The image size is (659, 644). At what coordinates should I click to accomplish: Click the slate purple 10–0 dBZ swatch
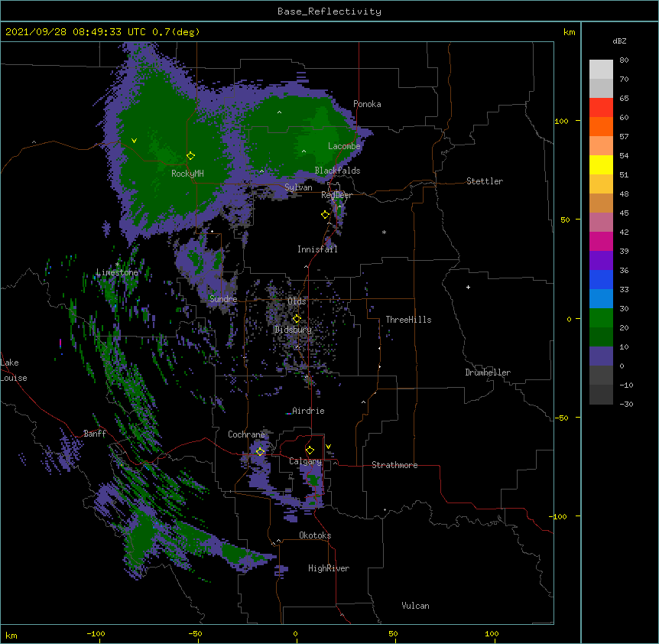point(601,356)
